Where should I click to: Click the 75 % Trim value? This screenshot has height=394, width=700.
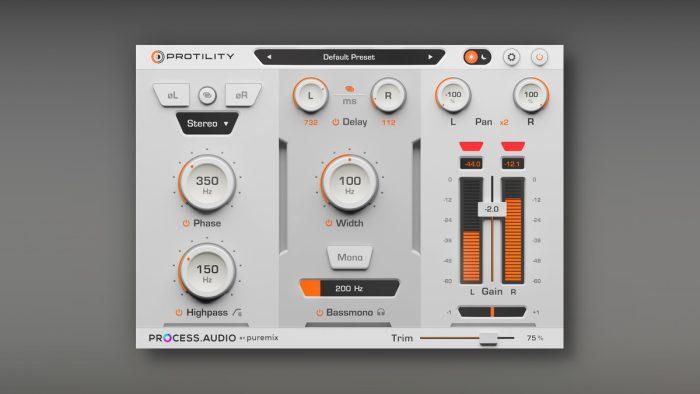click(535, 338)
